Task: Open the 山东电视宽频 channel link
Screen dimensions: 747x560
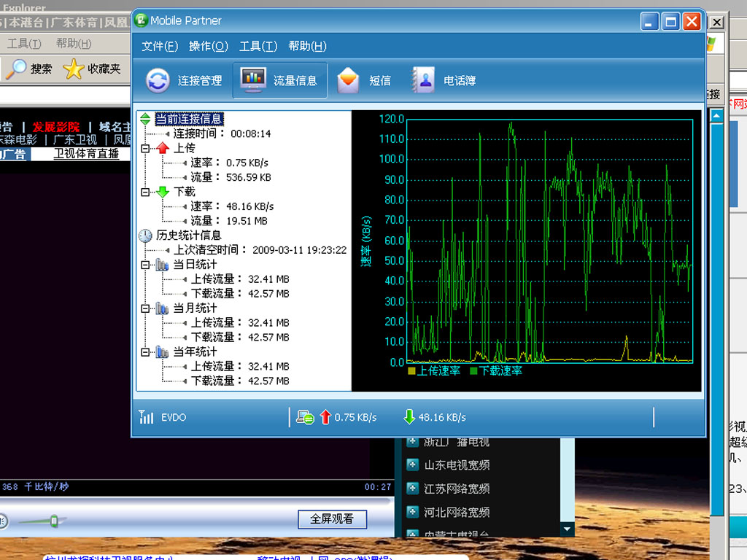Action: [457, 464]
